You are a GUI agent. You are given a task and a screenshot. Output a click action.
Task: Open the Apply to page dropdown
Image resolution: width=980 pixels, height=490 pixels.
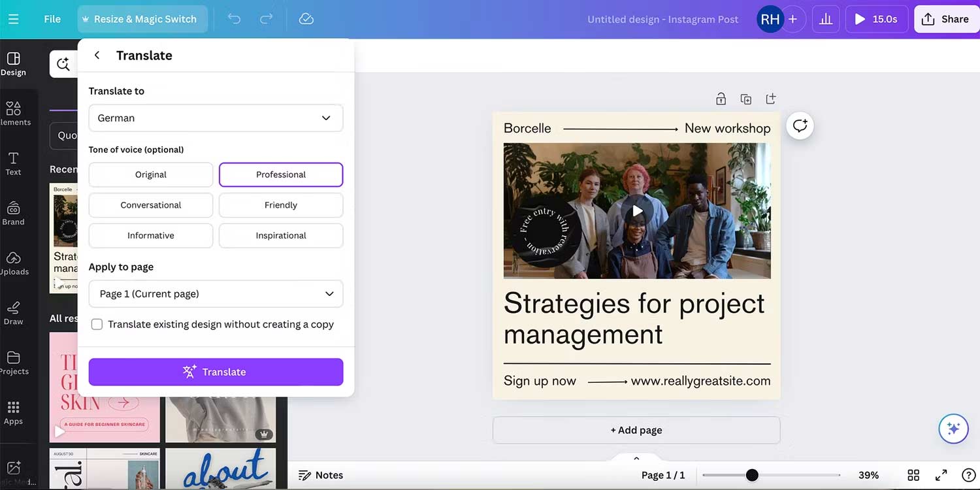(x=216, y=294)
